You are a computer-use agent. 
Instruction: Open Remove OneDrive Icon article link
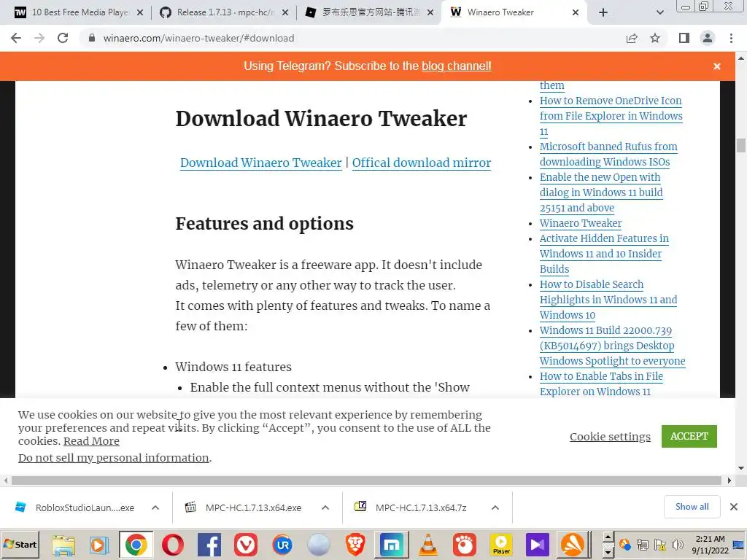coord(611,116)
